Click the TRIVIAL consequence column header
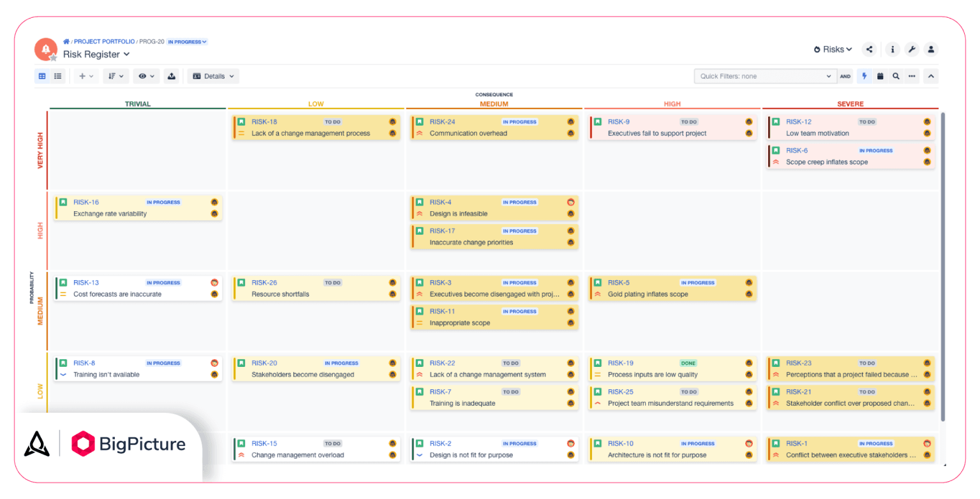Screen dimensions: 980x499 point(138,104)
